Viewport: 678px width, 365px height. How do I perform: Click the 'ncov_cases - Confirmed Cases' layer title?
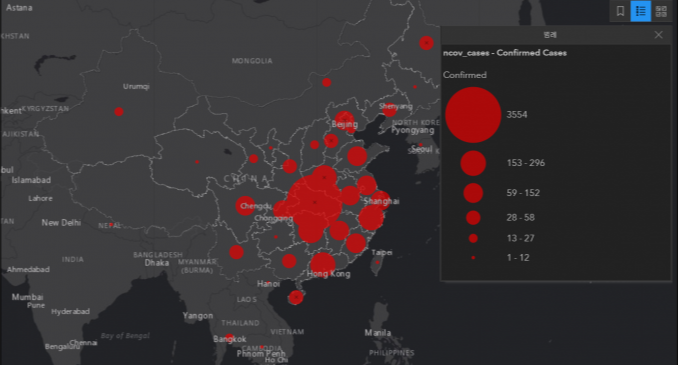coord(505,53)
